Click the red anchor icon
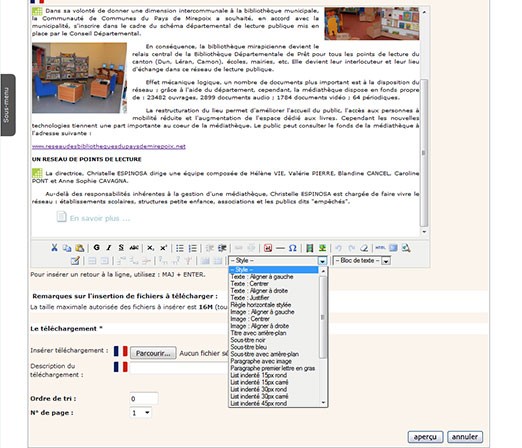Viewport: 522px width, 448px height. (x=268, y=248)
